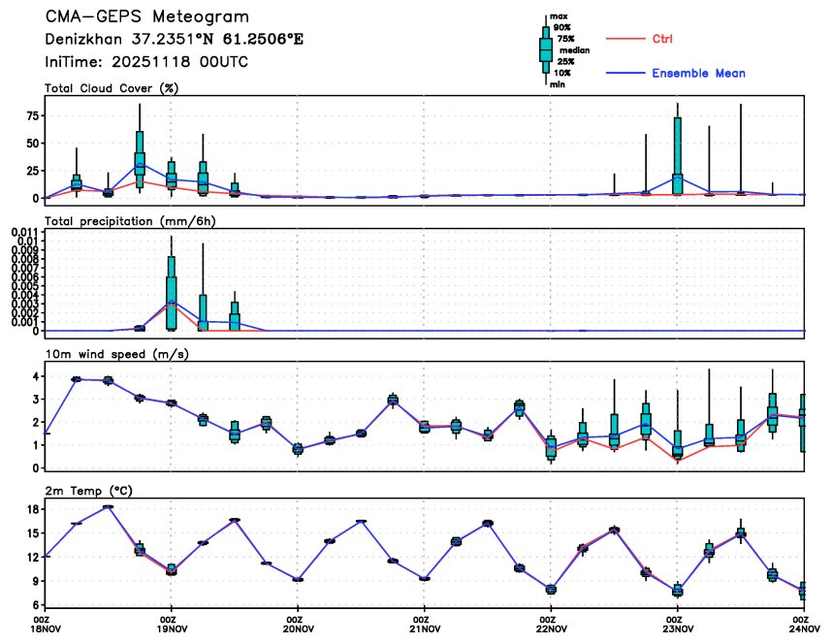Click the "CMA-GEPS Meteogram" title
This screenshot has width=831, height=644.
point(146,17)
